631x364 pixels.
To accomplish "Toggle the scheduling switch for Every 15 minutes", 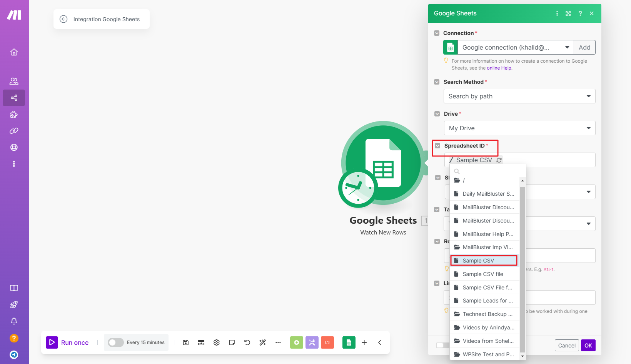I will [115, 342].
